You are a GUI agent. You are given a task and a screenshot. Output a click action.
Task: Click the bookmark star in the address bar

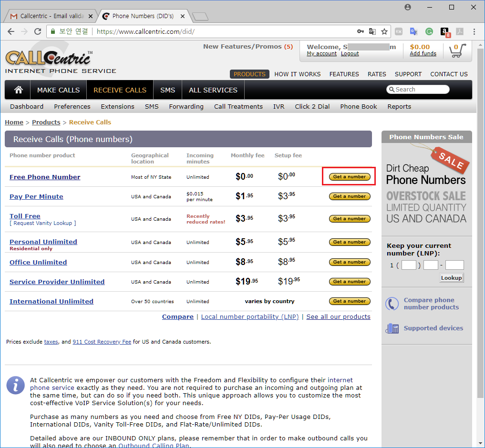[384, 31]
